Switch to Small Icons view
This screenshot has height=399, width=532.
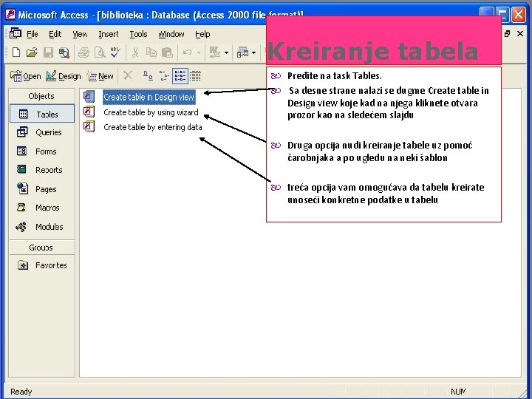tap(164, 75)
